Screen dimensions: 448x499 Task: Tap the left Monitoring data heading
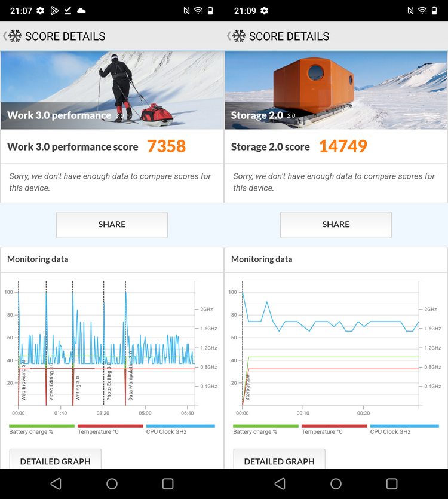pos(38,259)
